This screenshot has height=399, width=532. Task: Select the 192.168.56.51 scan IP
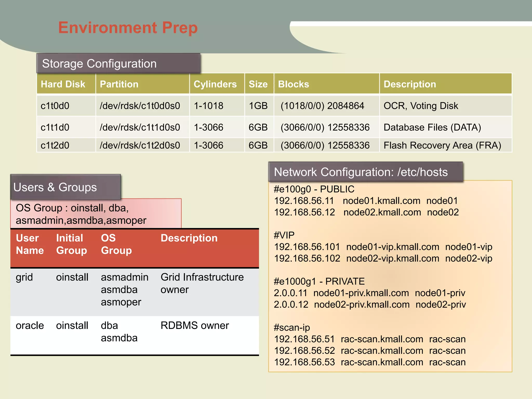(304, 339)
